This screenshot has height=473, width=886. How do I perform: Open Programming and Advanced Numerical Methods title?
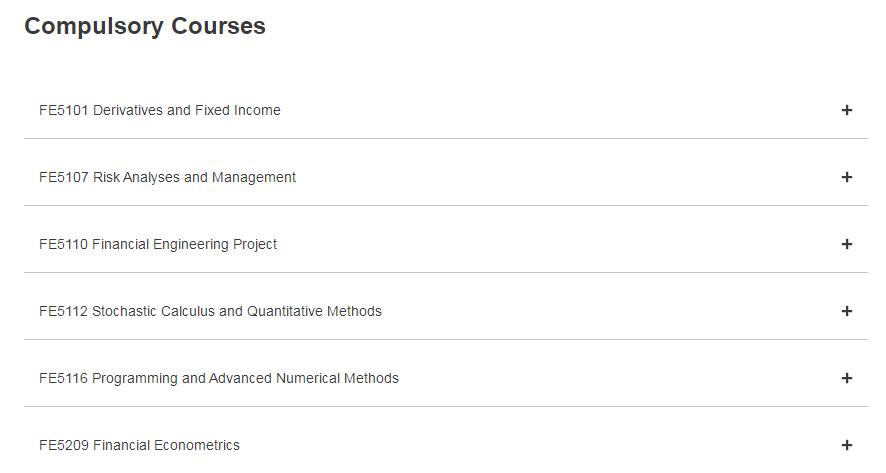coord(245,378)
